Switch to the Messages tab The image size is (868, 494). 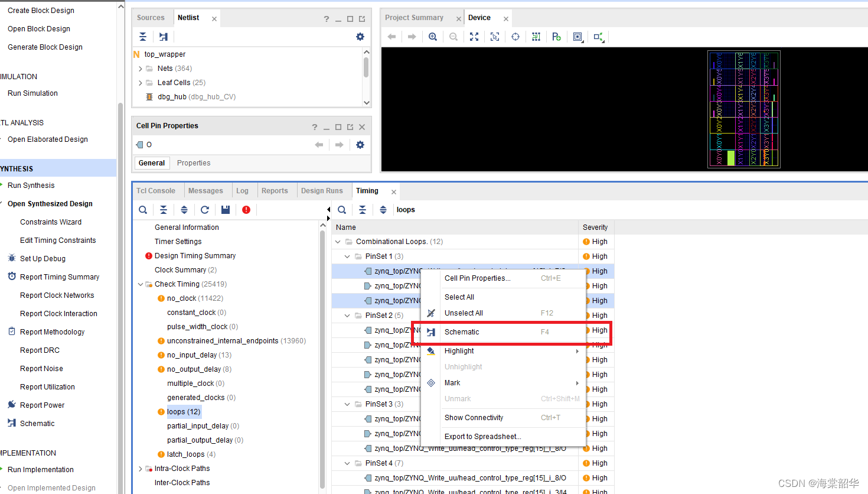tap(205, 191)
